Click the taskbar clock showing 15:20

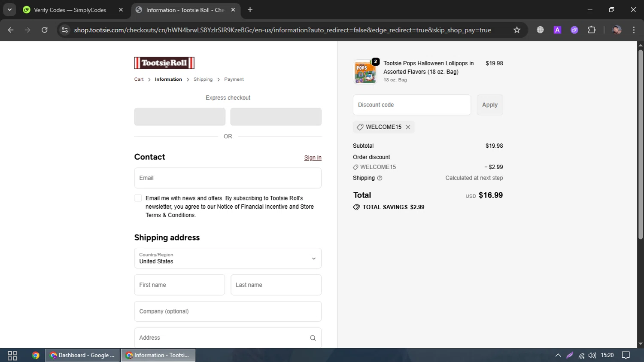(x=607, y=355)
